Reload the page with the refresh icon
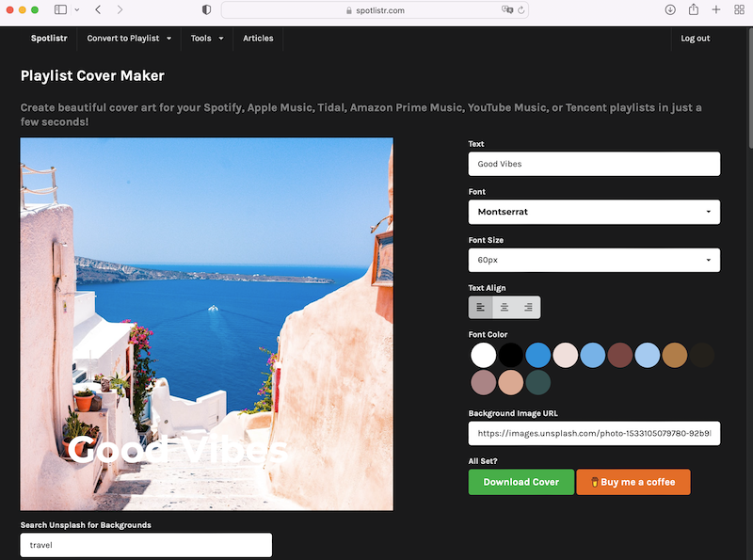The width and height of the screenshot is (753, 560). [x=521, y=10]
